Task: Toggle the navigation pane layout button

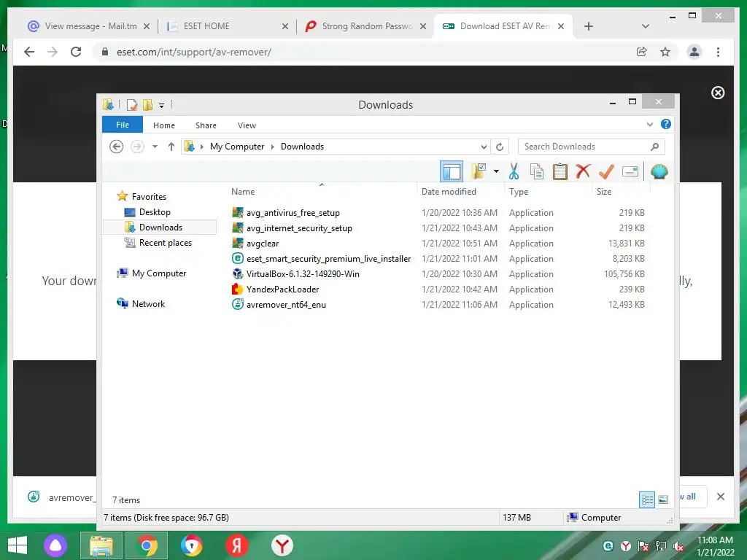Action: (451, 171)
